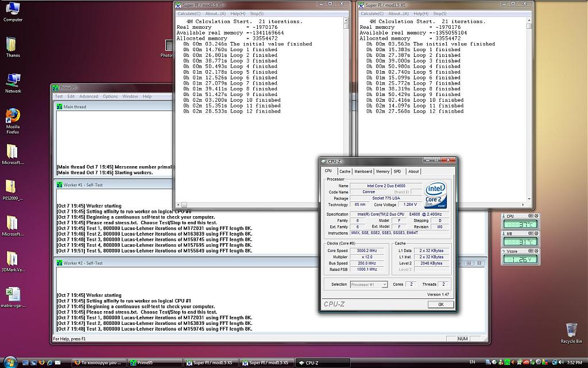Open settings of the Vcore gadget
The image size is (588, 368).
pos(531,251)
